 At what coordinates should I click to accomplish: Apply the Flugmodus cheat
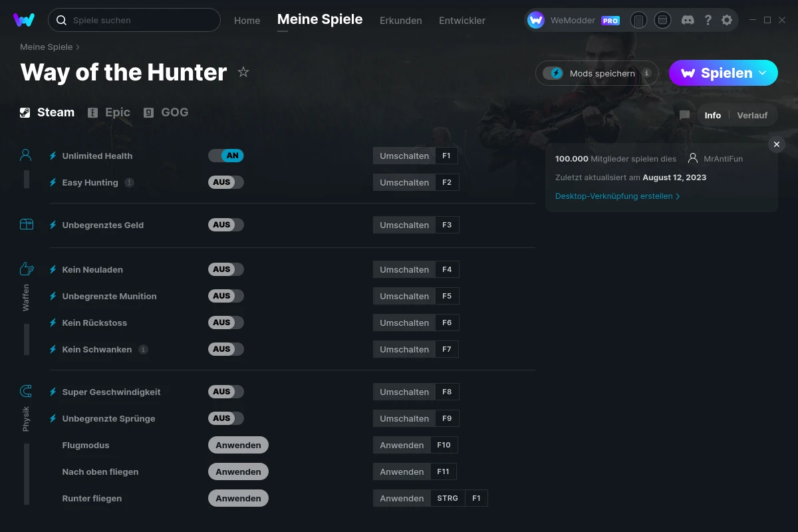coord(238,445)
